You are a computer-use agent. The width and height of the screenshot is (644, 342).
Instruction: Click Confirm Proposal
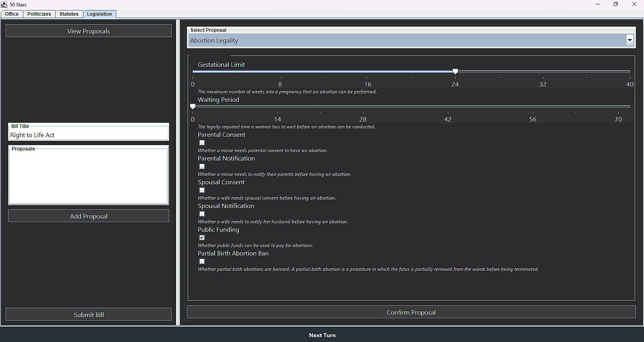pos(411,312)
